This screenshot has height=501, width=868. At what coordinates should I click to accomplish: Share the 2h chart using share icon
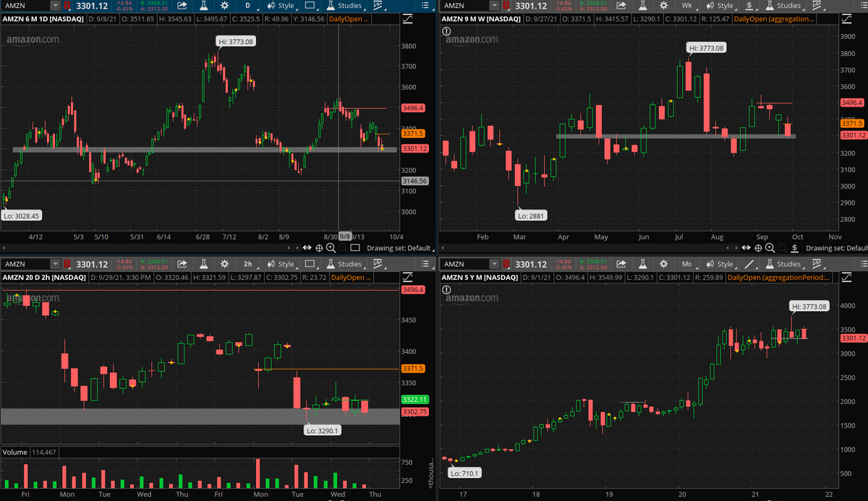point(182,264)
